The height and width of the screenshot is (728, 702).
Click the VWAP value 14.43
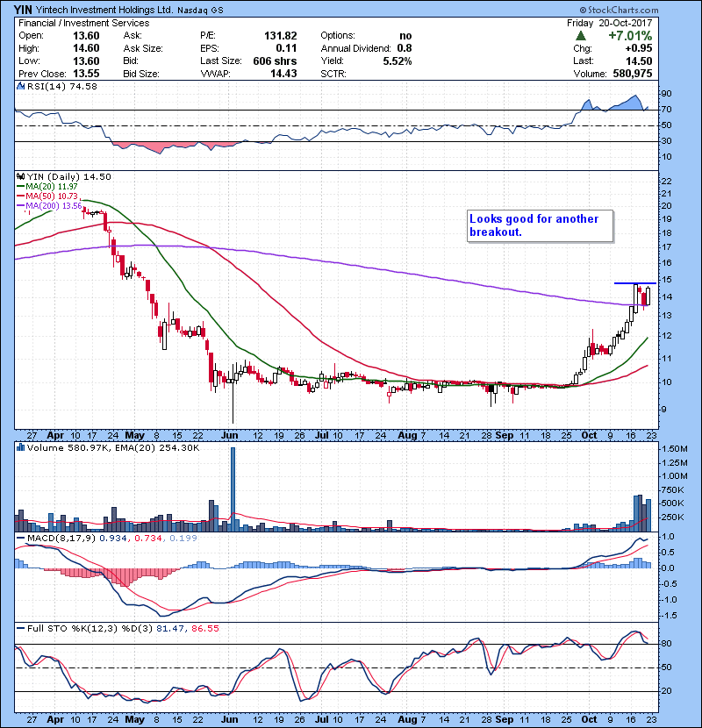[x=283, y=74]
